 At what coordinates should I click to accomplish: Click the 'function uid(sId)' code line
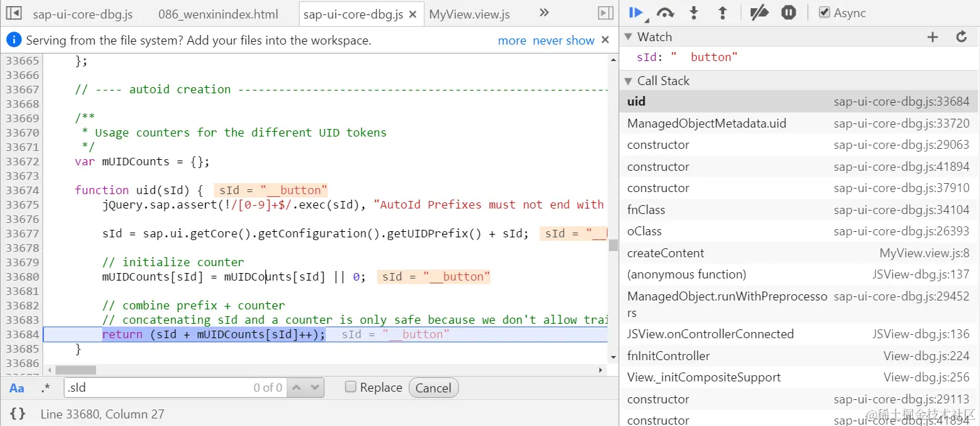coord(139,190)
